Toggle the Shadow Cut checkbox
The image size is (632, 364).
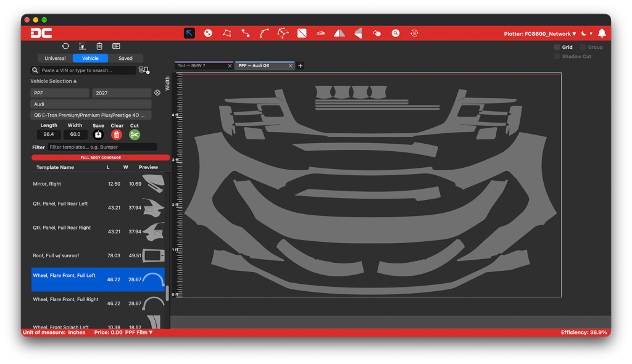click(557, 56)
